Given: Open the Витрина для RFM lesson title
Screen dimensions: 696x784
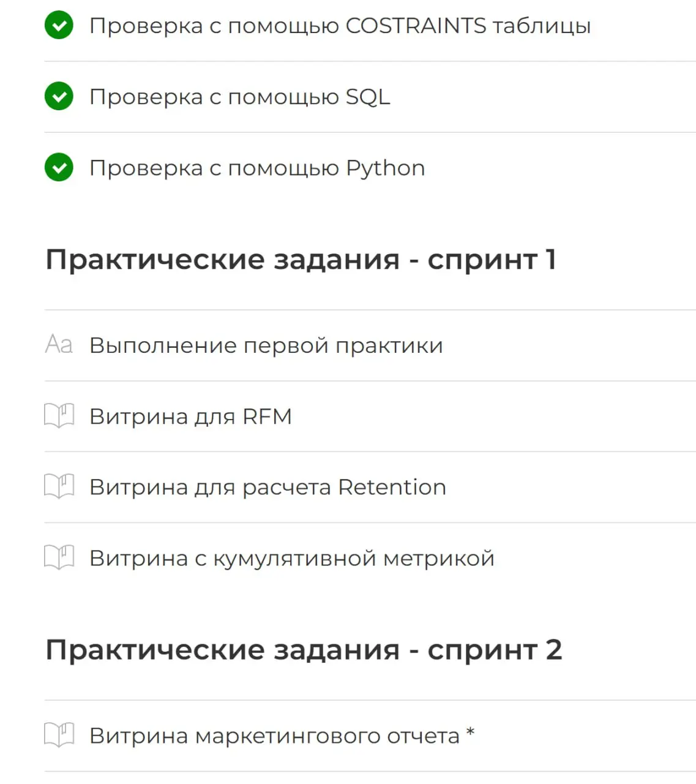Looking at the screenshot, I should point(190,417).
